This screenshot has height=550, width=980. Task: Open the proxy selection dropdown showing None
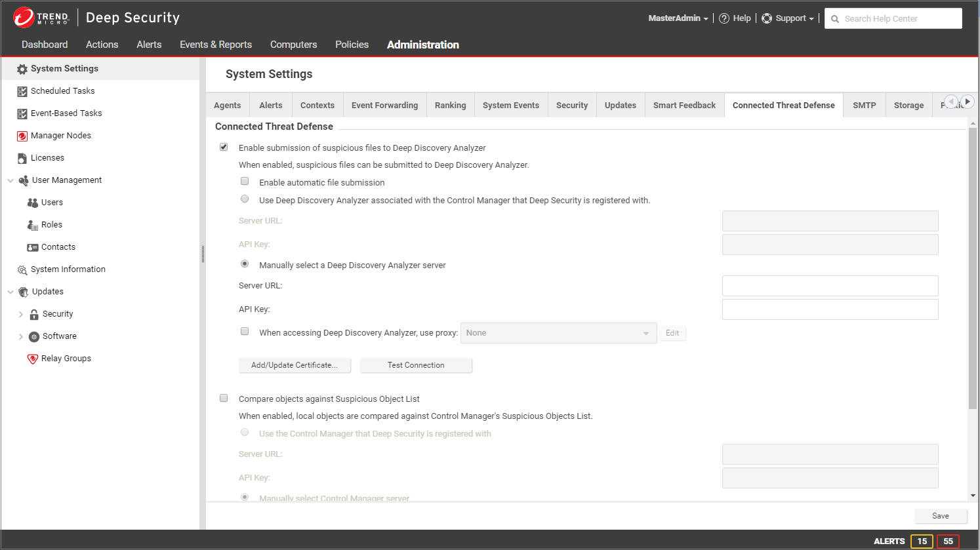point(558,333)
